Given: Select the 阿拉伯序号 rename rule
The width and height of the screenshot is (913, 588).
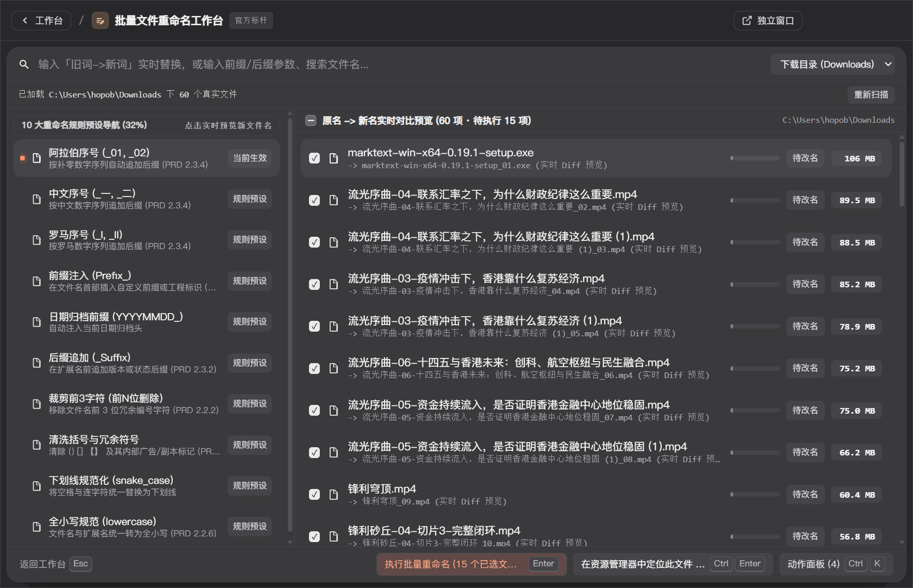Looking at the screenshot, I should click(146, 158).
